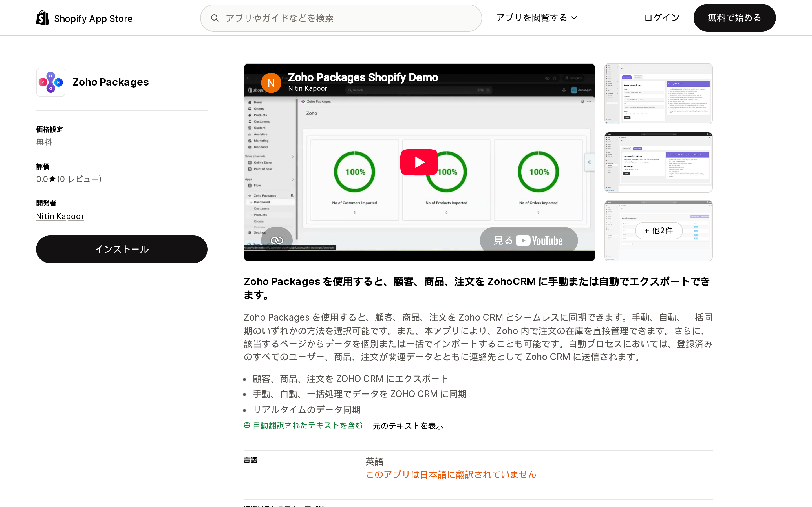Open the first credentials screenshot thumbnail
Image resolution: width=812 pixels, height=507 pixels.
pyautogui.click(x=658, y=94)
